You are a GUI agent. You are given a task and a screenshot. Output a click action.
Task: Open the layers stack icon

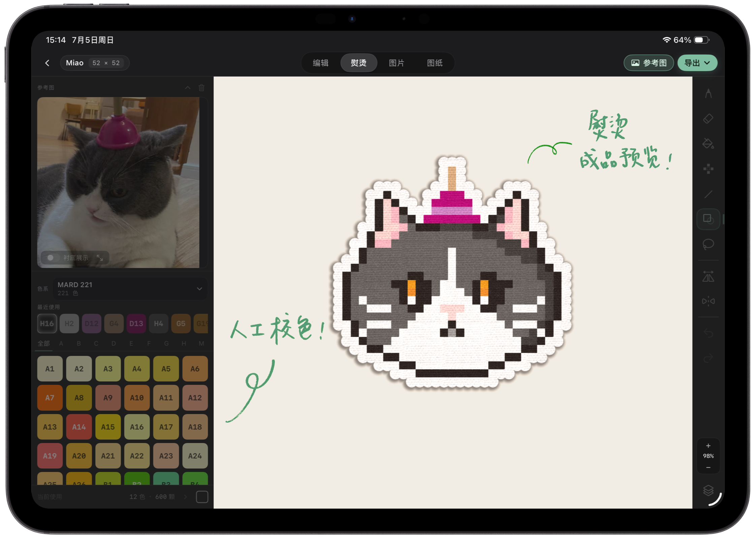(x=708, y=490)
